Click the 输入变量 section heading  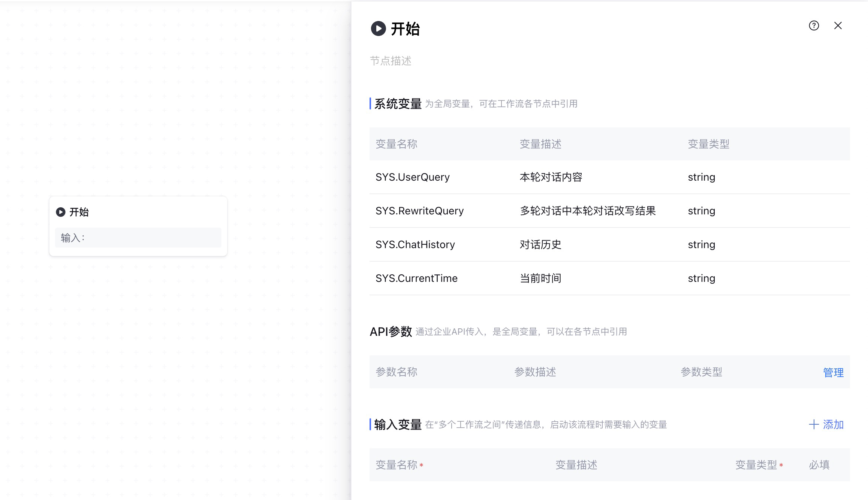pyautogui.click(x=398, y=425)
